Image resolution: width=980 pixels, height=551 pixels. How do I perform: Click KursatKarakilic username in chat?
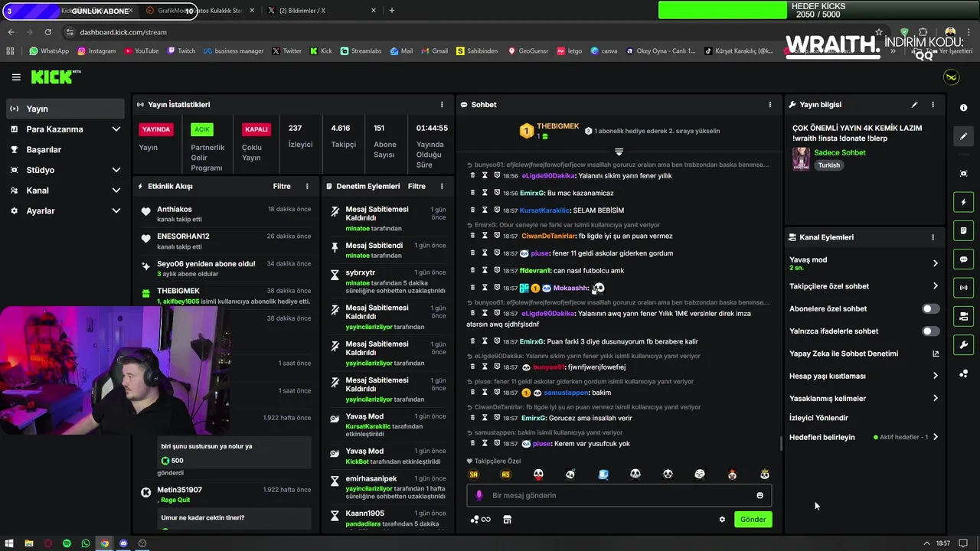[544, 210]
